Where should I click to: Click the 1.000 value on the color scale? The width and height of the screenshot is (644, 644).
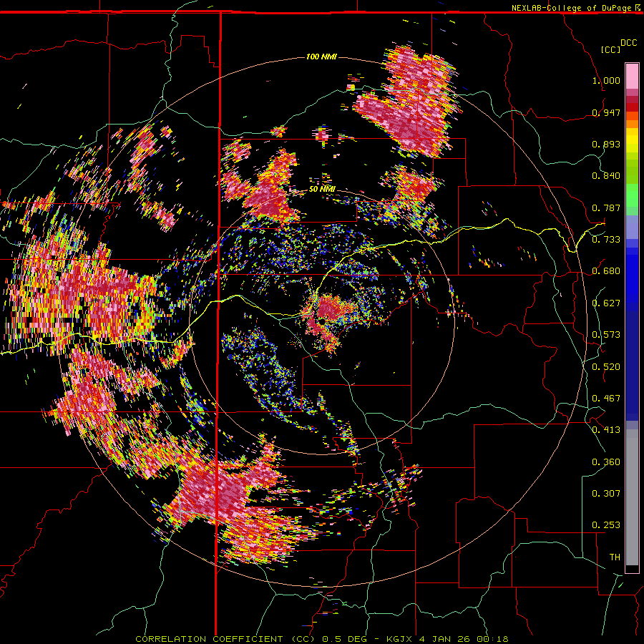(606, 80)
